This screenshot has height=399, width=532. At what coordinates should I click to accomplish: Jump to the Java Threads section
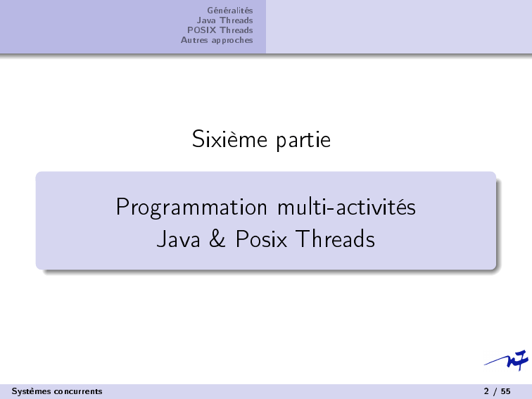[x=225, y=20]
